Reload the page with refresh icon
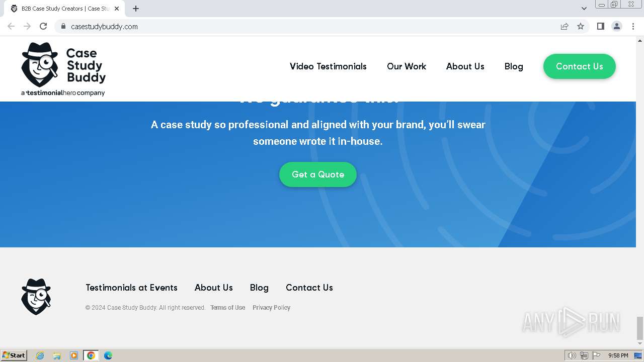 click(x=43, y=26)
